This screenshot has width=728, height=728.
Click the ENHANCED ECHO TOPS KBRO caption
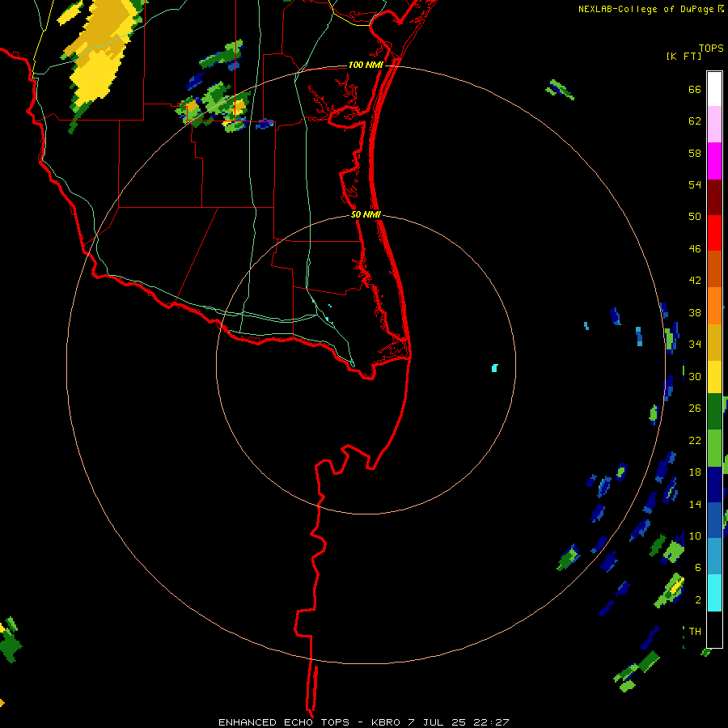point(363,722)
